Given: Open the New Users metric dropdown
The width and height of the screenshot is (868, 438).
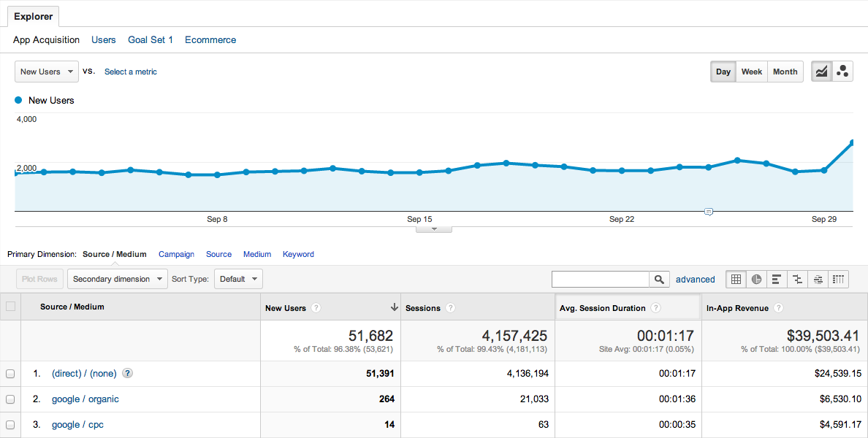Looking at the screenshot, I should (x=47, y=72).
